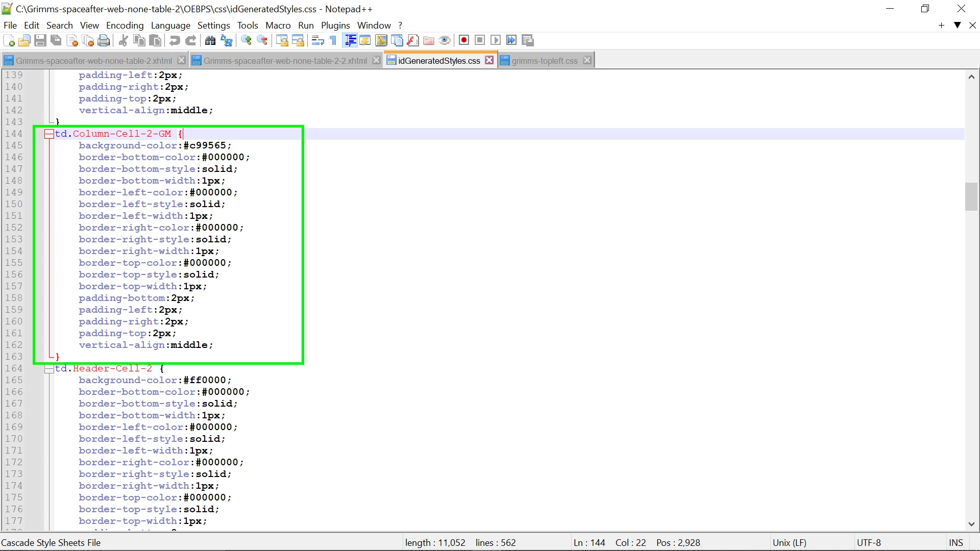The image size is (980, 551).
Task: Open Find with the binoculars icon
Action: [210, 41]
